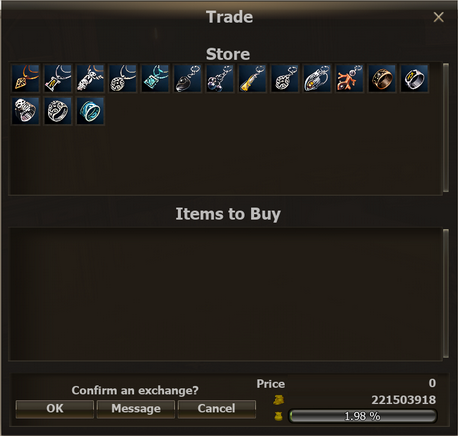Select the teal swirl ring

point(90,111)
